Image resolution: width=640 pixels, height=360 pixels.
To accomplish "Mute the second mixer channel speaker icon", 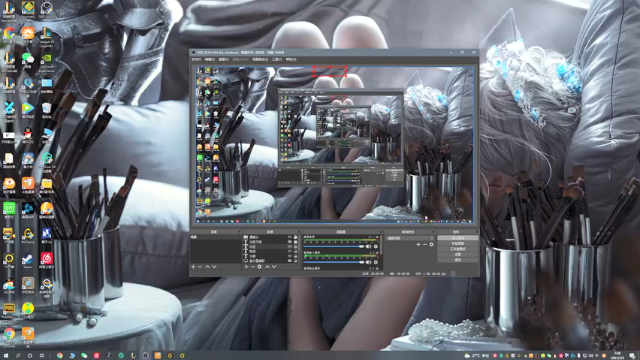I will 369,262.
